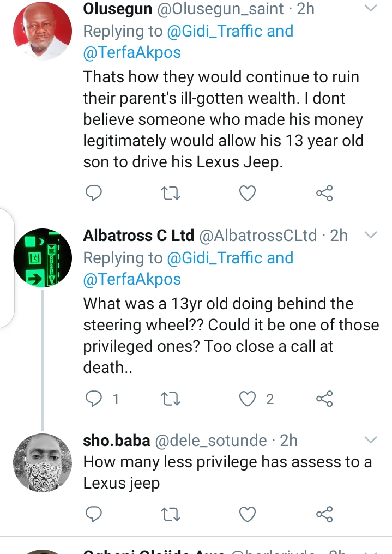Like sho.baba's tweet
The height and width of the screenshot is (554, 392).
(248, 514)
